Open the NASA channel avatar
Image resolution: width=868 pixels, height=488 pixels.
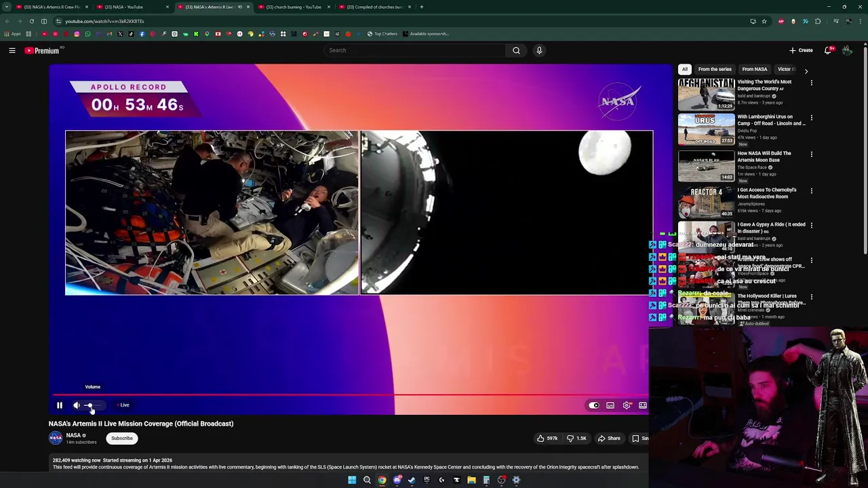tap(56, 438)
